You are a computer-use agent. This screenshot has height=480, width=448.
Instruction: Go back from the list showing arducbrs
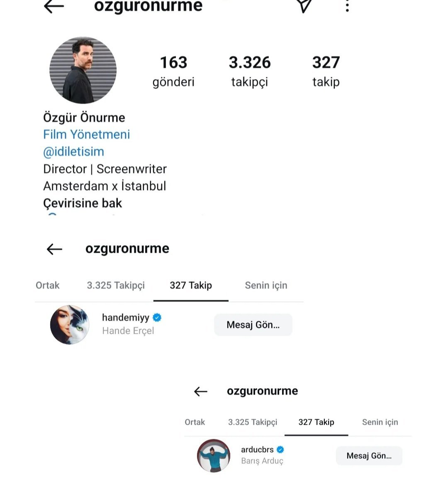[201, 391]
